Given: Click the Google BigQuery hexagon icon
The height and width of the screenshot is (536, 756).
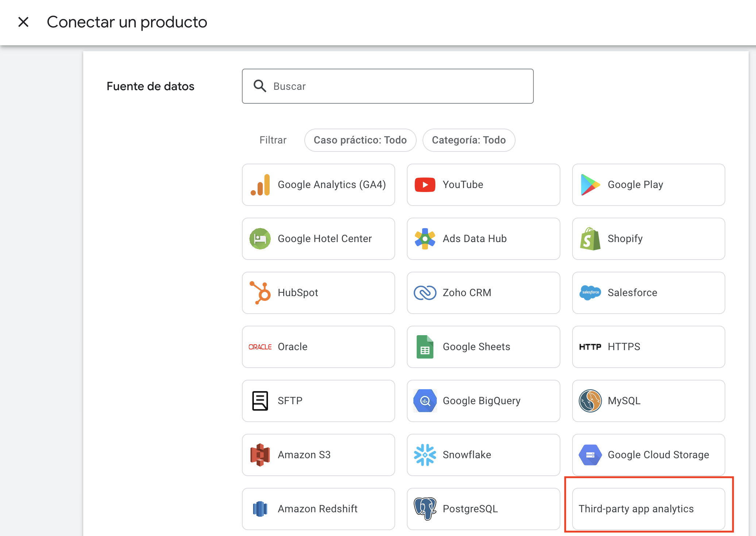Looking at the screenshot, I should (425, 401).
